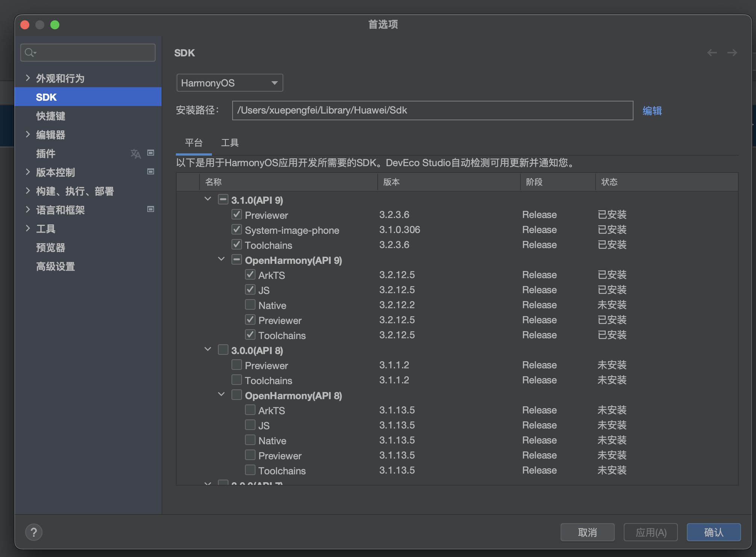This screenshot has width=756, height=557.
Task: Expand the 工具 settings section in sidebar
Action: point(28,228)
